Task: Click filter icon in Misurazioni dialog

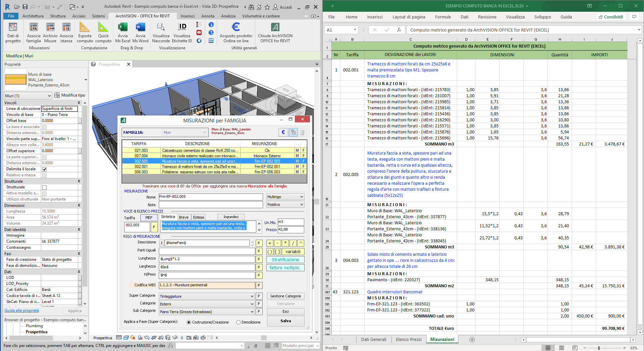Action: click(x=293, y=132)
